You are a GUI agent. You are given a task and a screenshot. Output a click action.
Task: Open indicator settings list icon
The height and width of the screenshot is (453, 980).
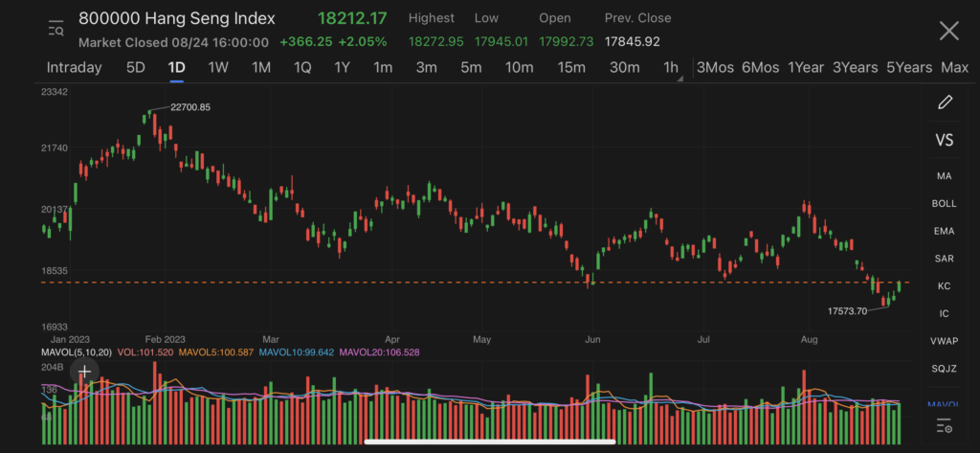[x=945, y=427]
